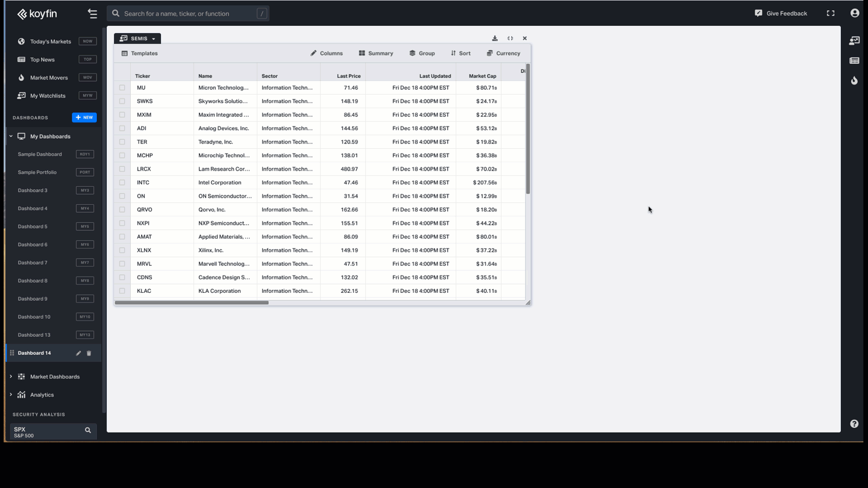Toggle fullscreen mode icon
The image size is (868, 488).
pos(831,13)
